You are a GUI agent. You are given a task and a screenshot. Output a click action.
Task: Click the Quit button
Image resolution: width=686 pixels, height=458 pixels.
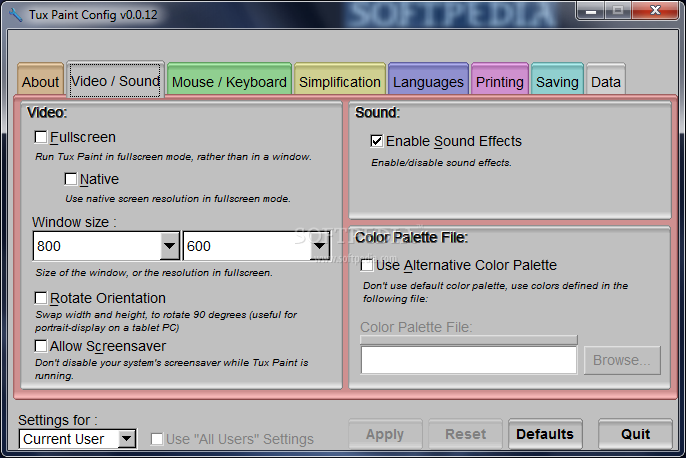coord(635,434)
